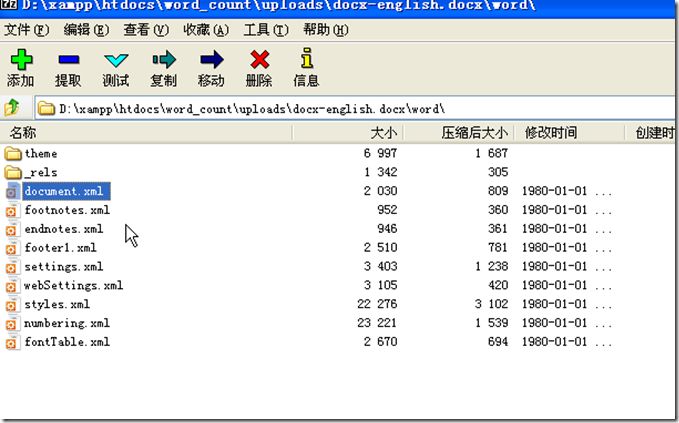679x423 pixels.
Task: Click the packed size 361 of endnotes.xml
Action: (x=498, y=229)
